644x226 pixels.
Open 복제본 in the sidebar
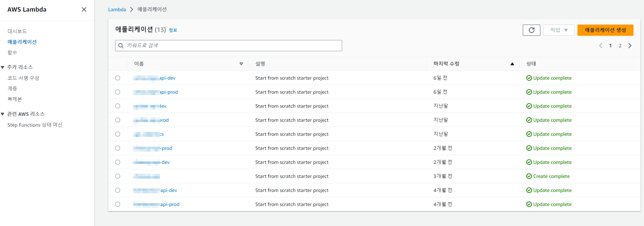[15, 99]
